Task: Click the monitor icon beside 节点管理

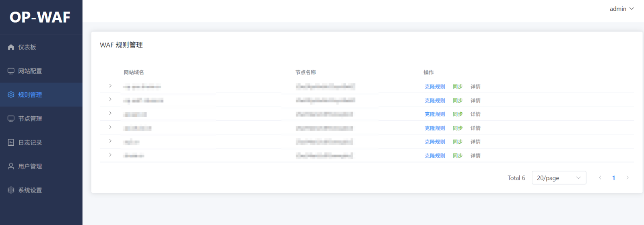Action: coord(11,119)
